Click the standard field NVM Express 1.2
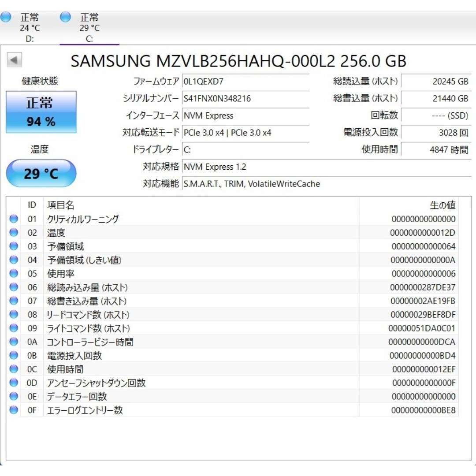Screen dimensions: 476x476 coord(327,167)
